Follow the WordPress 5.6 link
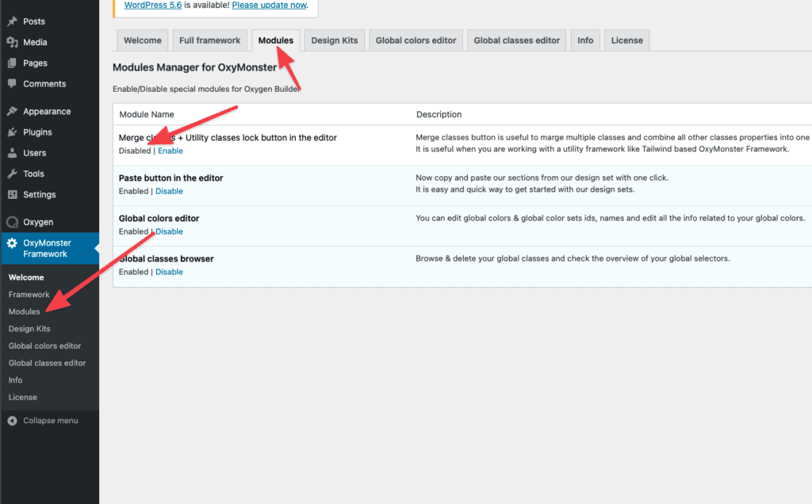 (153, 6)
